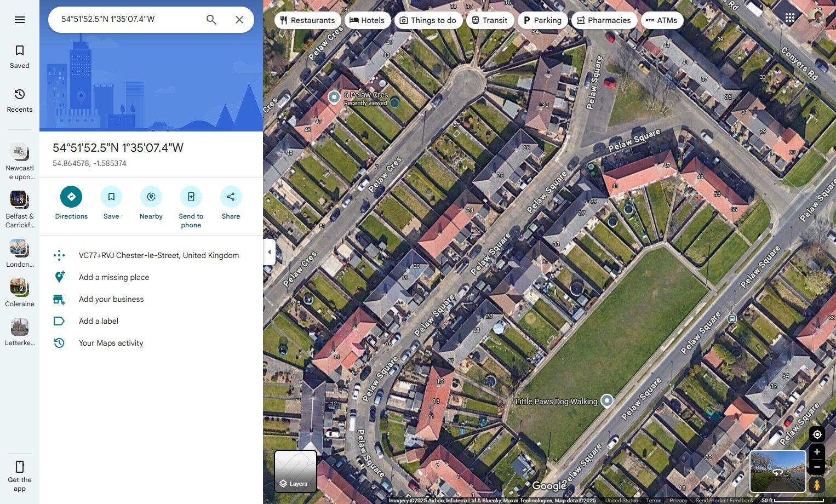The width and height of the screenshot is (836, 504).
Task: Click Little Paws Dog Walking pin
Action: (x=607, y=401)
